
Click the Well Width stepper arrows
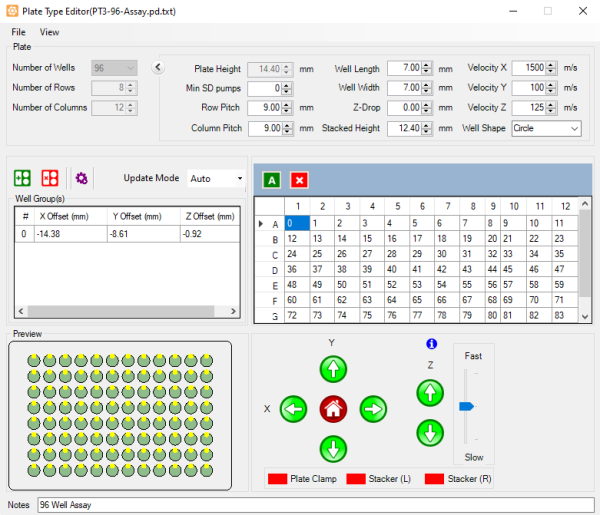426,88
